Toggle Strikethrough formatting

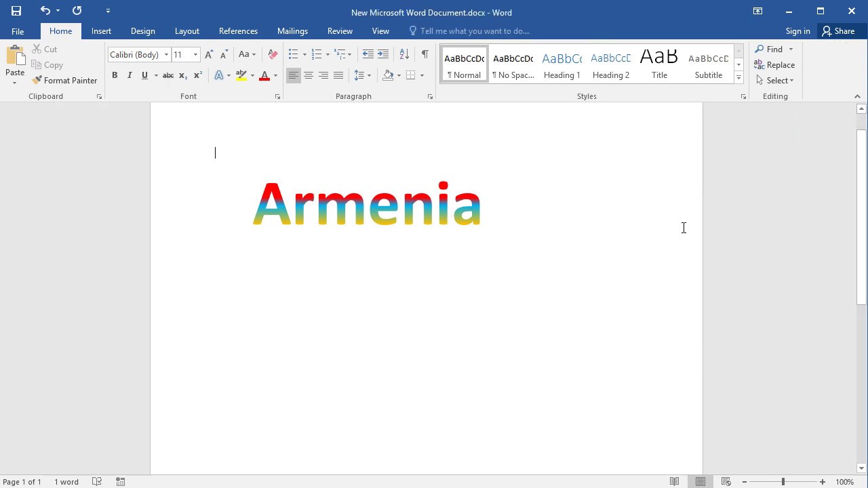pyautogui.click(x=168, y=75)
